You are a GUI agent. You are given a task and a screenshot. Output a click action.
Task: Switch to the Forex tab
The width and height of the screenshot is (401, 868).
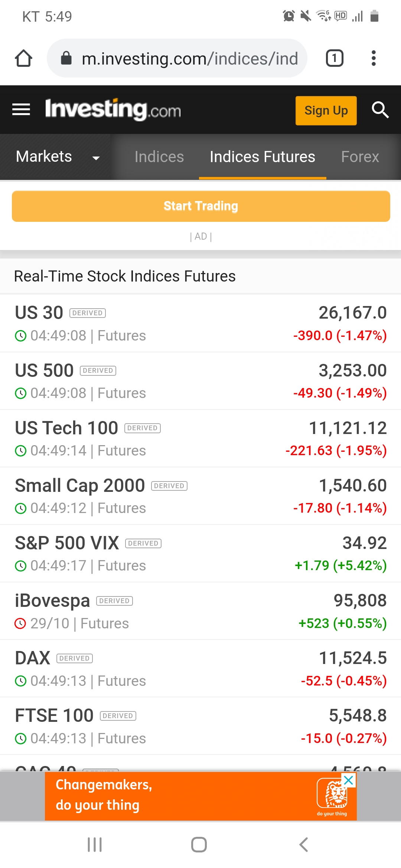click(360, 157)
